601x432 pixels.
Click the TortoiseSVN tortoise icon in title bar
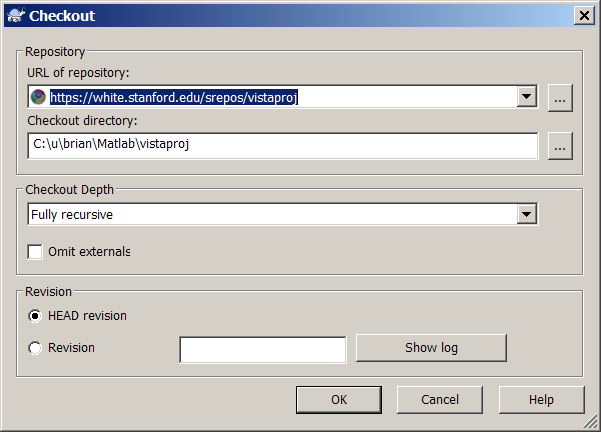15,15
